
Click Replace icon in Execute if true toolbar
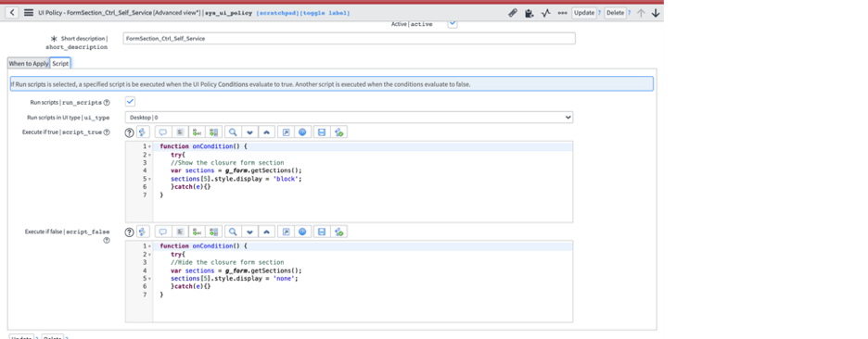[197, 132]
